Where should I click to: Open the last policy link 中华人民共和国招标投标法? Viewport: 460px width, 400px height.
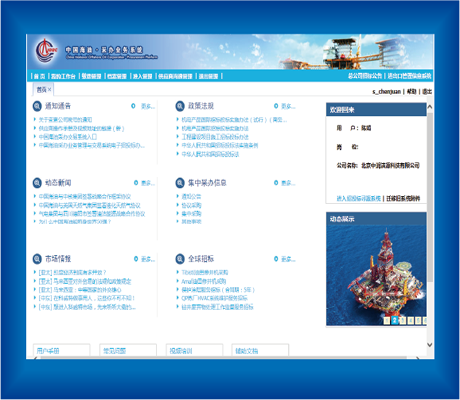click(x=210, y=154)
